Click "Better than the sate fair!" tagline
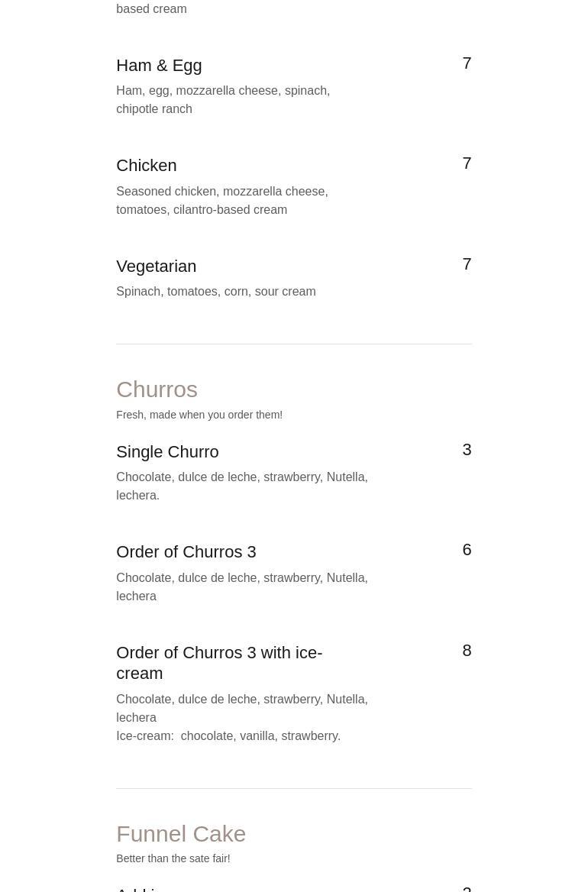Viewport: 588px width, 892px height. point(173,858)
